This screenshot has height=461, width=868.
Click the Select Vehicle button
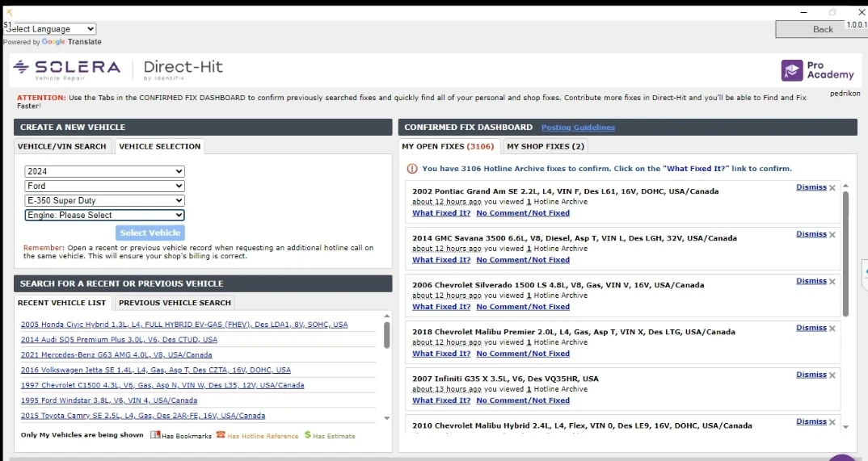pos(150,233)
